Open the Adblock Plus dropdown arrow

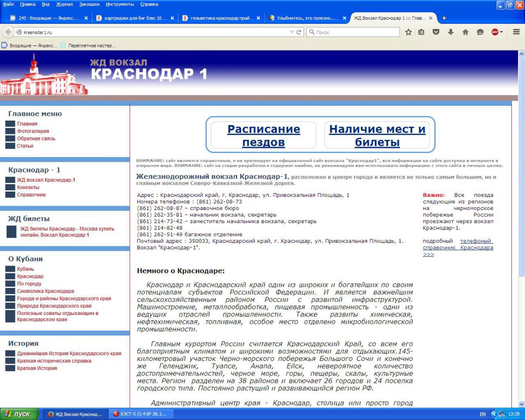coord(501,32)
